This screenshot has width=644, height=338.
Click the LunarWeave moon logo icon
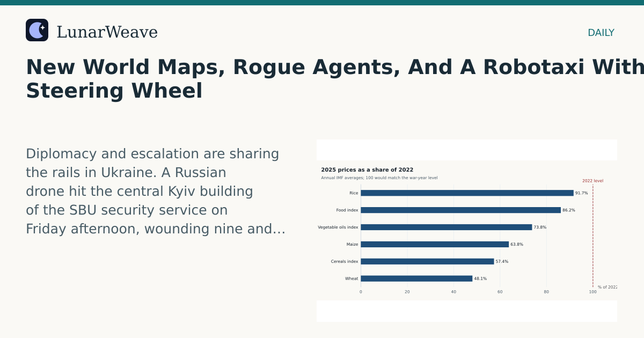37,30
